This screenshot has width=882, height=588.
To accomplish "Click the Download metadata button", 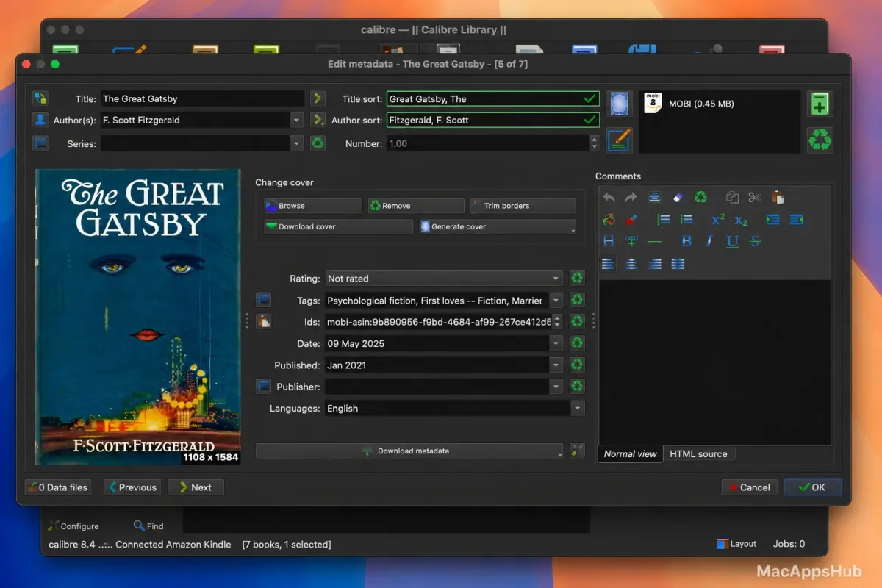I will 409,451.
